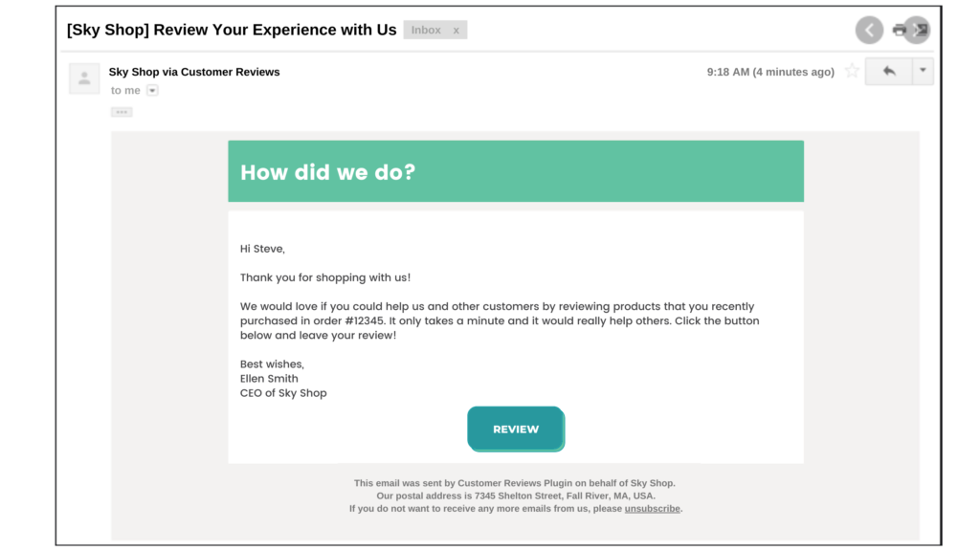The height and width of the screenshot is (551, 980).
Task: Star the Sky Shop message
Action: pyautogui.click(x=852, y=71)
